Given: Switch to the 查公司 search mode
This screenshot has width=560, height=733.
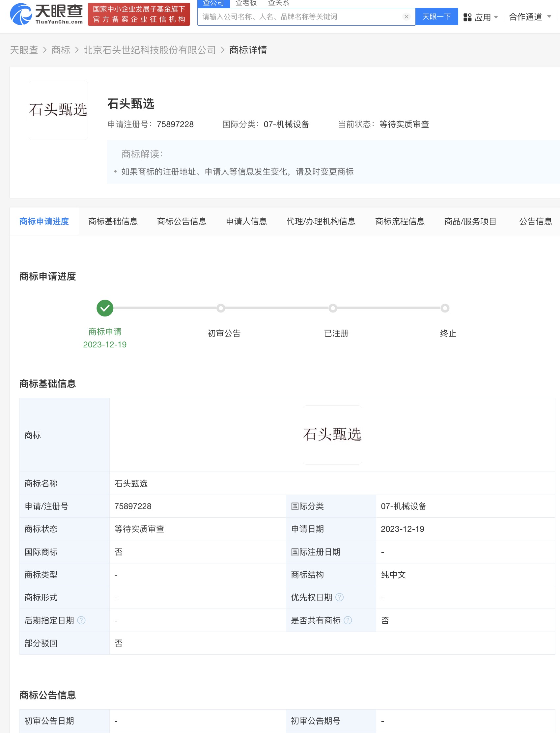Looking at the screenshot, I should point(213,3).
